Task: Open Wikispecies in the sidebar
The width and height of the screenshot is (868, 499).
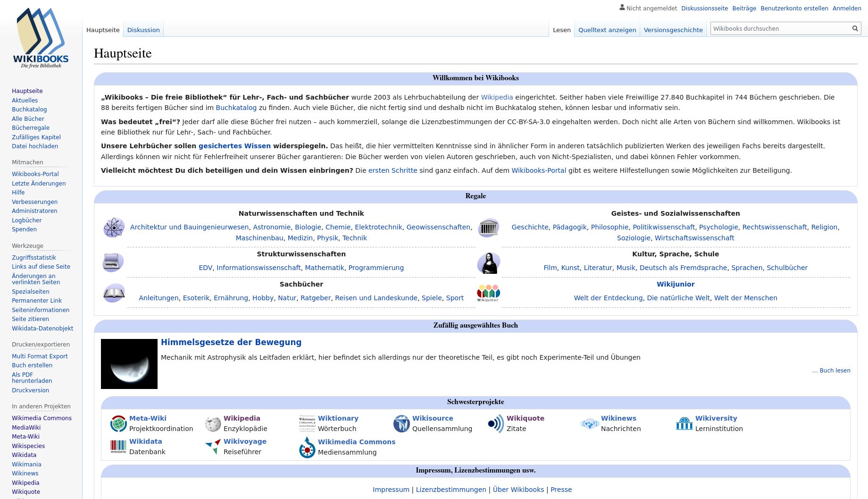Action: (x=28, y=446)
